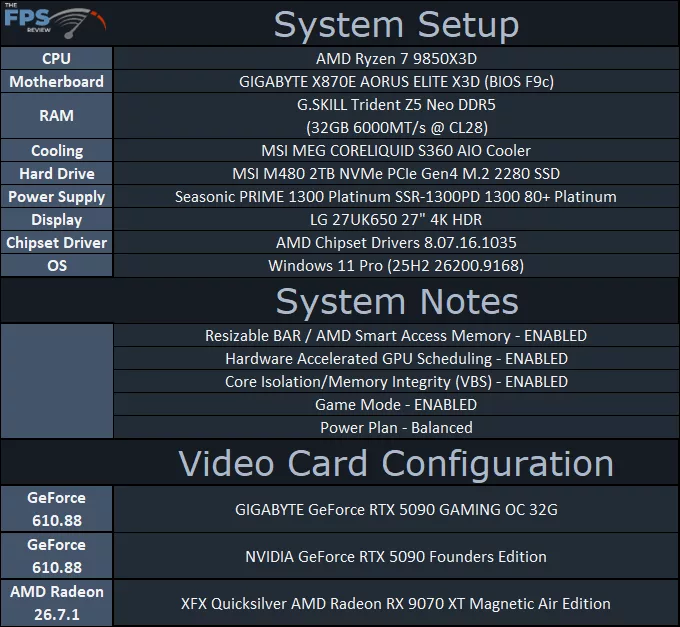Click the Power Supply row label
The image size is (680, 627).
coord(56,196)
